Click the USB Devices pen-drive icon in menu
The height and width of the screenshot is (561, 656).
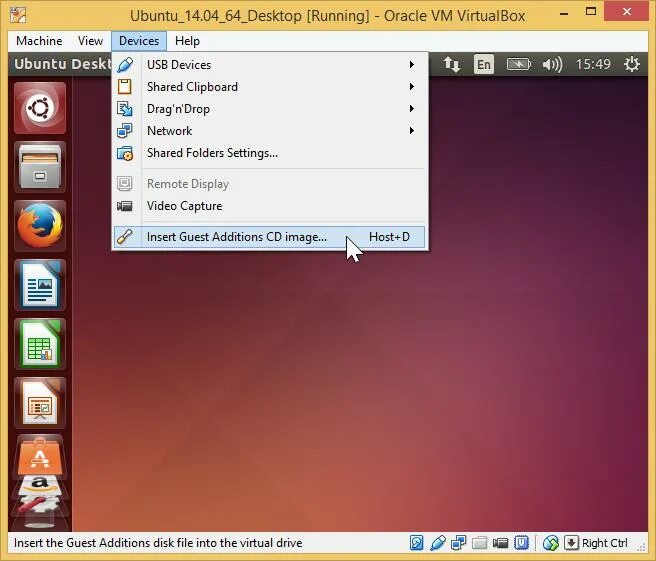pos(125,65)
